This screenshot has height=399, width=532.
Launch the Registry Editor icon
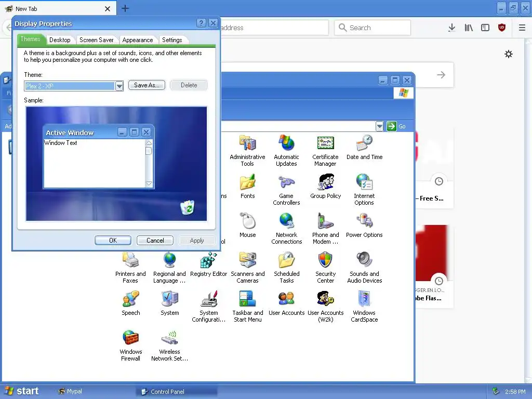point(208,260)
